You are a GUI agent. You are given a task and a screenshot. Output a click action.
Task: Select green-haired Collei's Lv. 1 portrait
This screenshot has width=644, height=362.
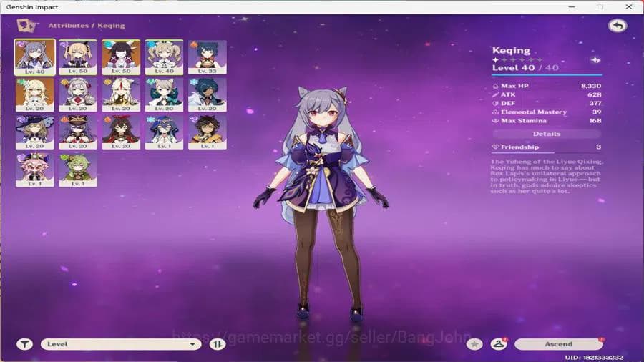pyautogui.click(x=77, y=170)
